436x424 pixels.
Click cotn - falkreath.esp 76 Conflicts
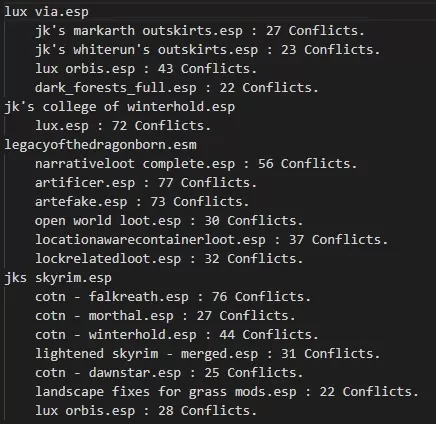[x=173, y=297]
